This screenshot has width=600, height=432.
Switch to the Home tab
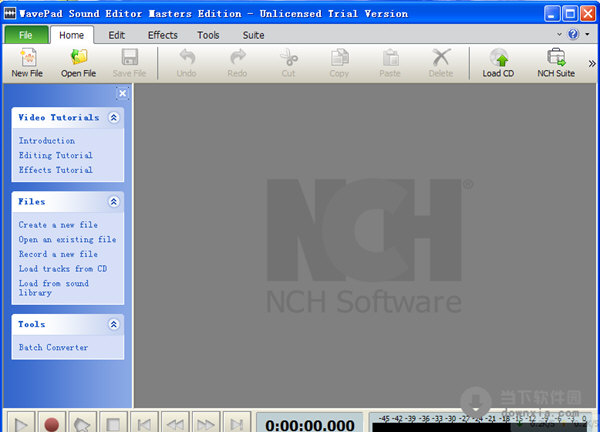point(72,35)
